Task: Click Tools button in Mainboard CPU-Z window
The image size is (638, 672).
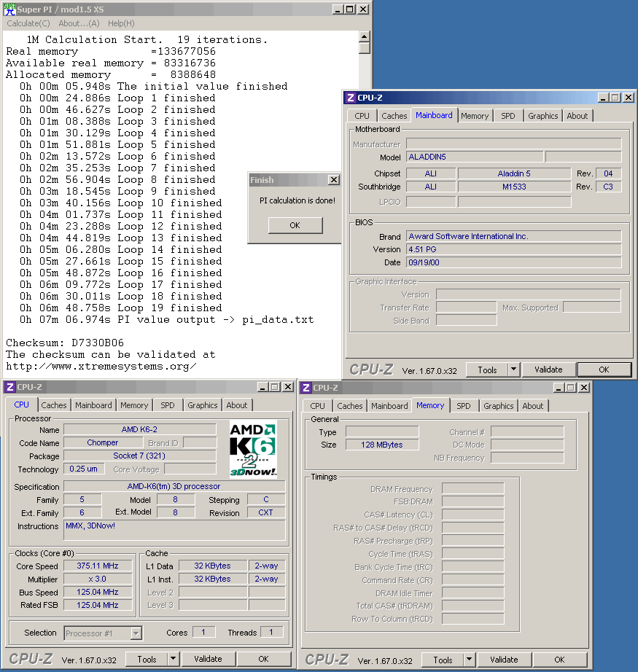Action: click(x=487, y=370)
